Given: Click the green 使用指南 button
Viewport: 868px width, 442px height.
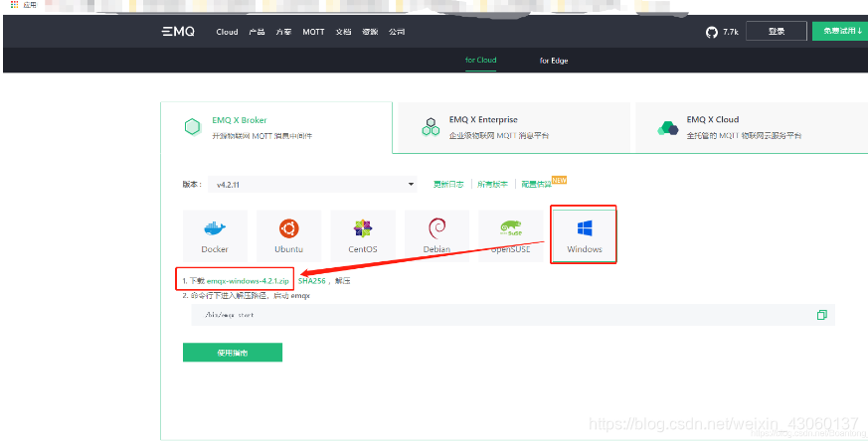Looking at the screenshot, I should (x=233, y=353).
